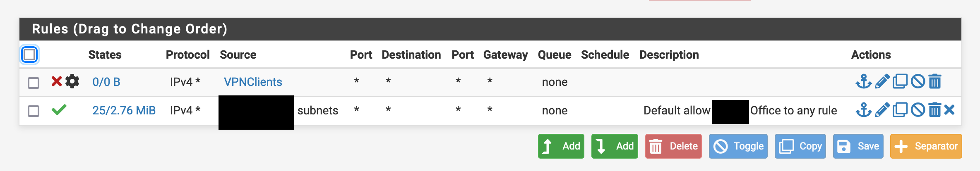Click the Toggle button
980x171 pixels.
(738, 146)
